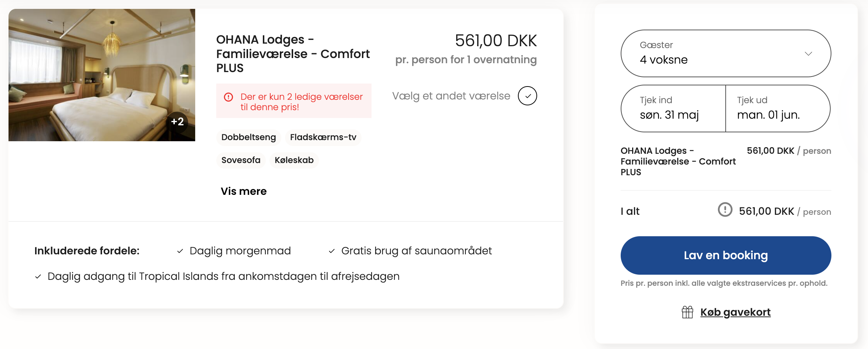
Task: Select the Tjek ud date field
Action: tap(778, 108)
